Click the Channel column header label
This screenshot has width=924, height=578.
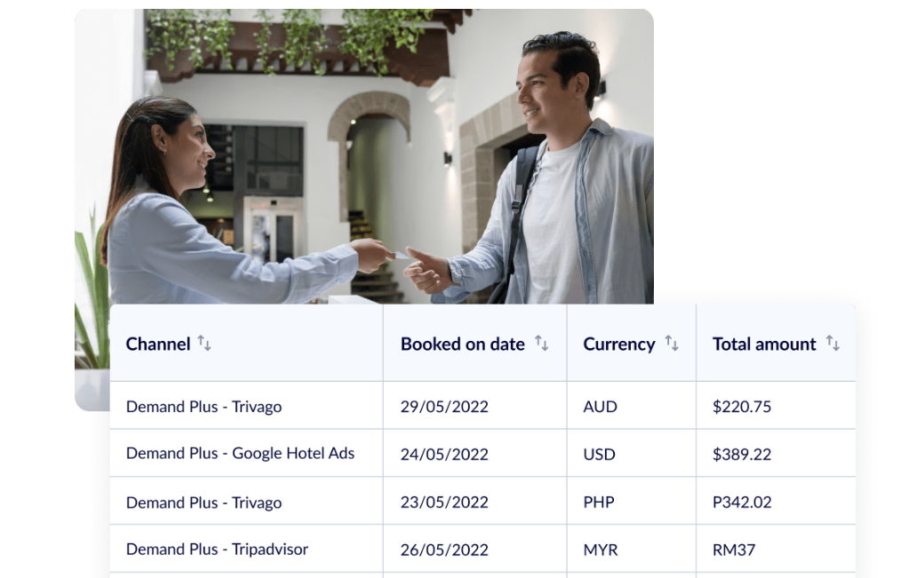click(x=158, y=344)
